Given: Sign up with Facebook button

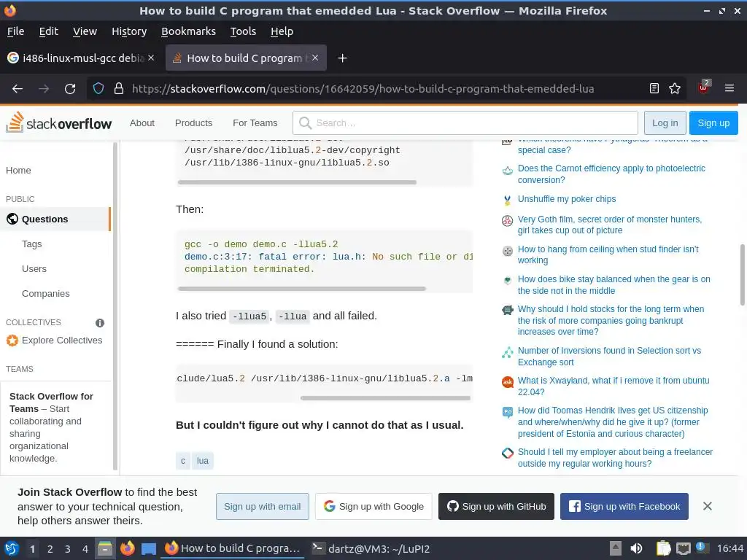Looking at the screenshot, I should coord(624,506).
